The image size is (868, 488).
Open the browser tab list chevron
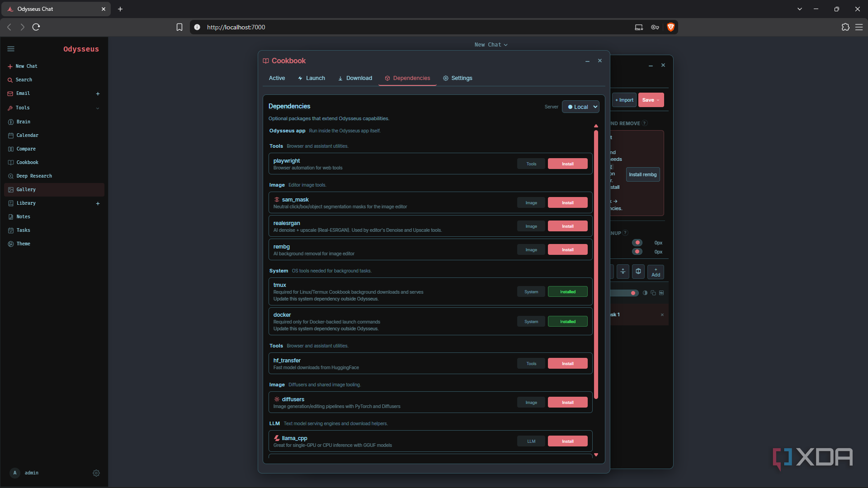click(x=800, y=9)
